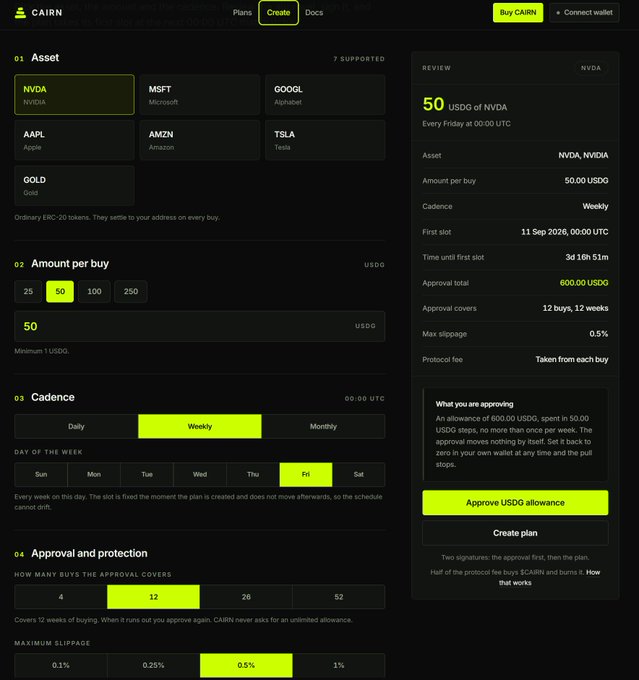Click the Buy CAIRN button

coord(518,13)
